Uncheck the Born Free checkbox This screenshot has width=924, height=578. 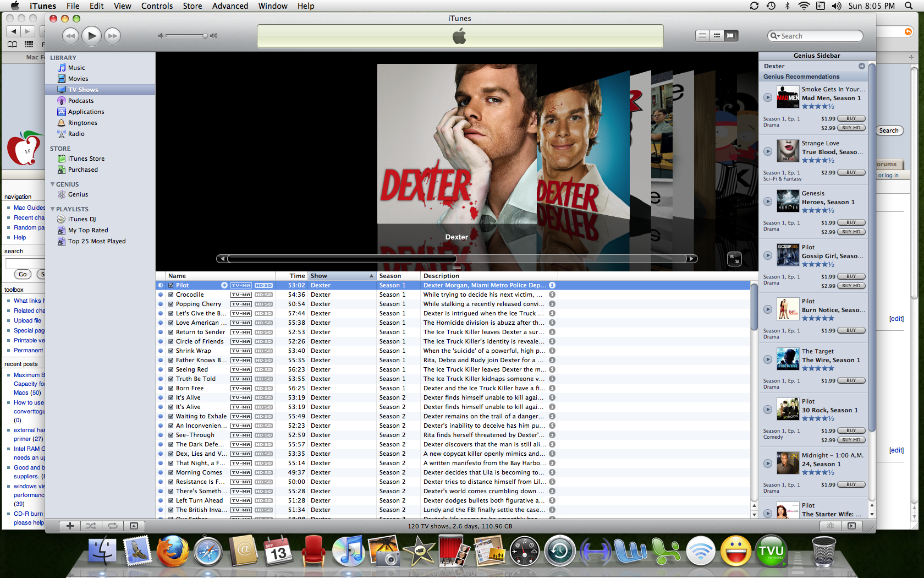tap(171, 388)
